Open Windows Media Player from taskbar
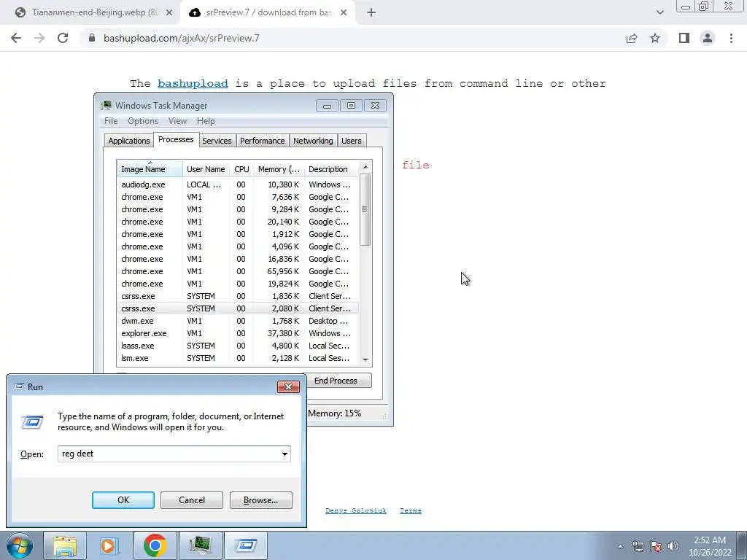The image size is (747, 560). (x=109, y=545)
